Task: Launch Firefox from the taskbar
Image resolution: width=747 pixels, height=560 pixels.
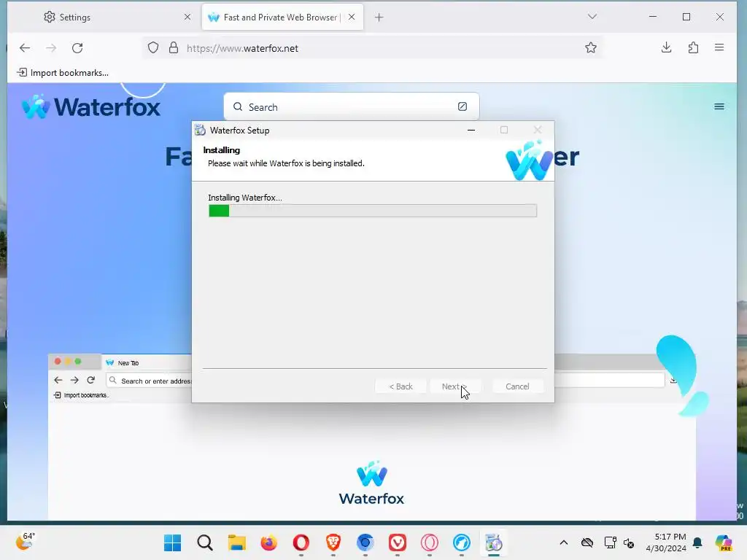Action: (x=268, y=542)
